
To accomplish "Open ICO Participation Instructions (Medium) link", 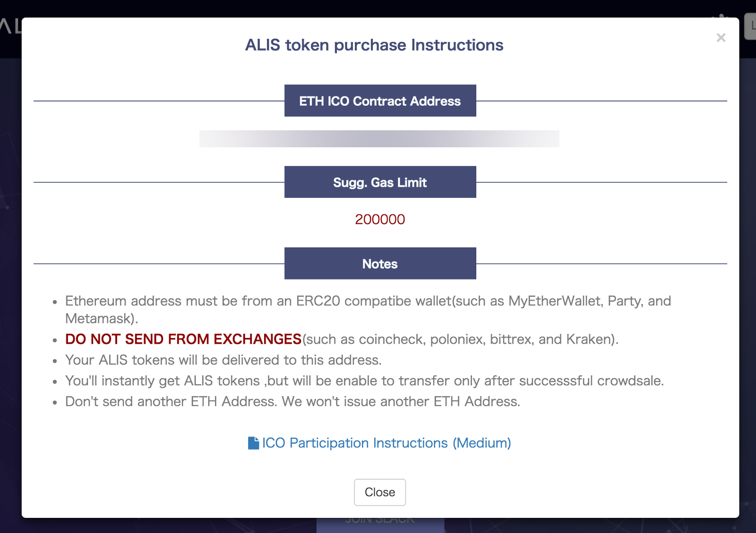I will 386,443.
